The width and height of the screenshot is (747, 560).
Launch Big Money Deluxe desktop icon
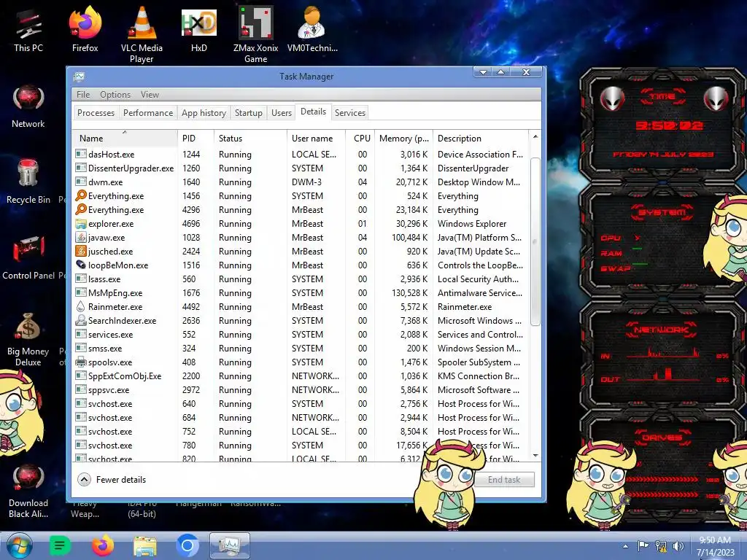point(28,339)
